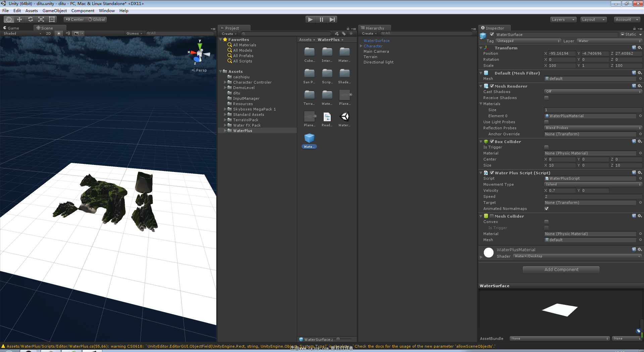Open Transform component gear settings
Image resolution: width=644 pixels, height=352 pixels.
(x=640, y=48)
